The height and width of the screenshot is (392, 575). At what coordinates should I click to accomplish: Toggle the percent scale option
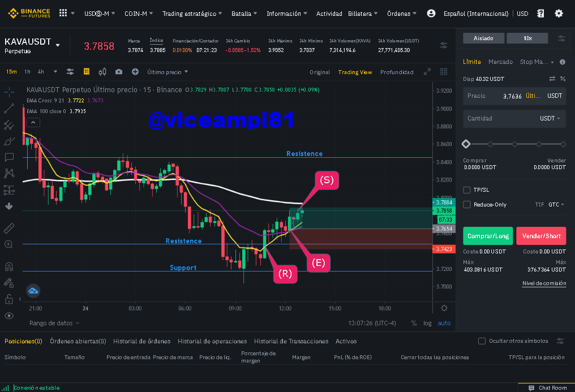tap(414, 323)
